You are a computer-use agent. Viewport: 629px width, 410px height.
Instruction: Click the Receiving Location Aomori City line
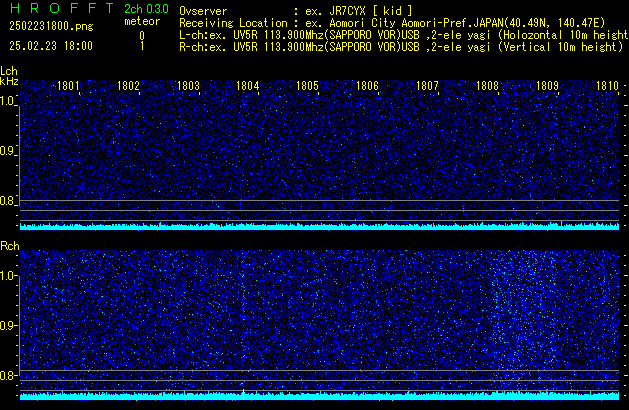pos(392,23)
